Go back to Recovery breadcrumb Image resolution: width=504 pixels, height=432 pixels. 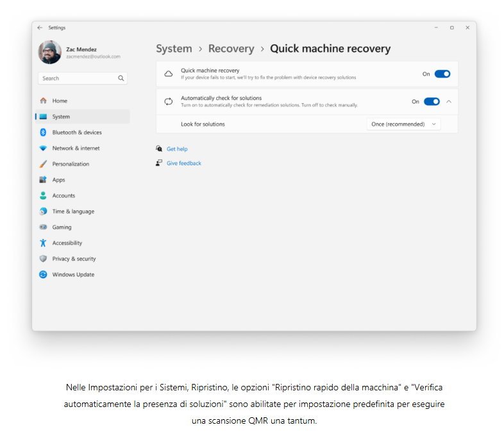(x=231, y=49)
